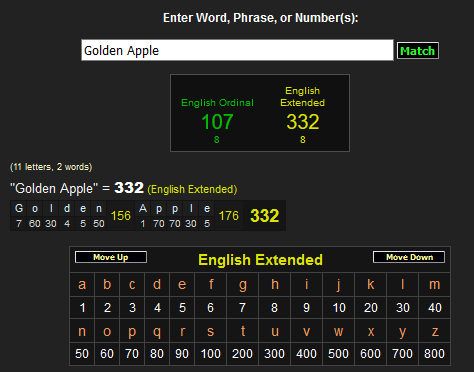Click value 40 under letter m
474x372 pixels.
pyautogui.click(x=435, y=307)
